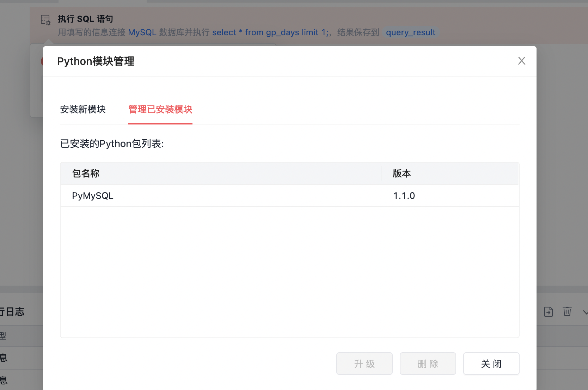Close the Python模块管理 dialog with X

click(x=522, y=61)
